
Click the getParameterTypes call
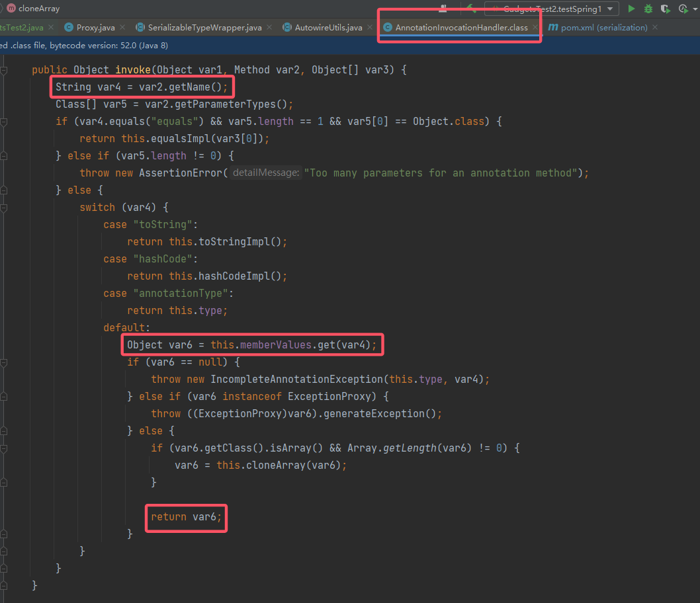(x=225, y=104)
